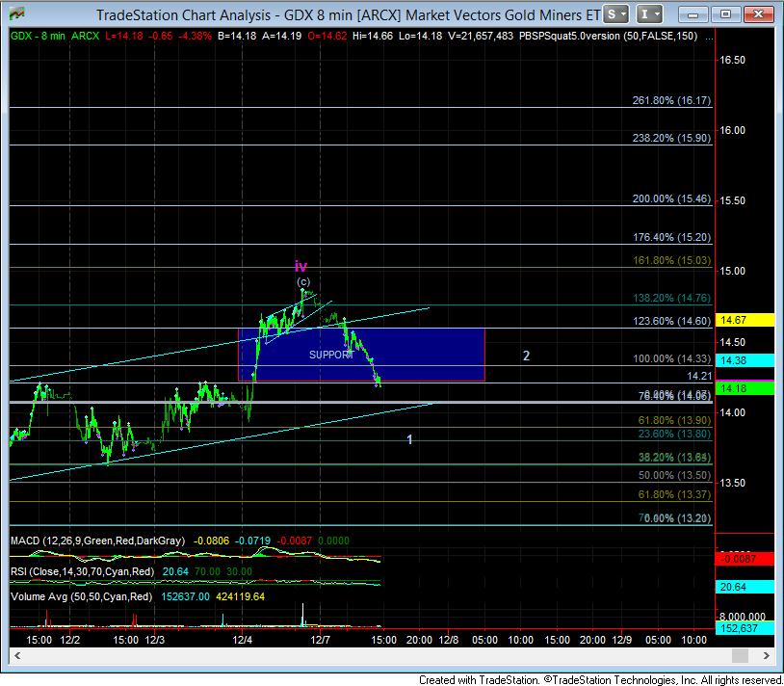Open the I interval-link dropdown in title bar

649,14
